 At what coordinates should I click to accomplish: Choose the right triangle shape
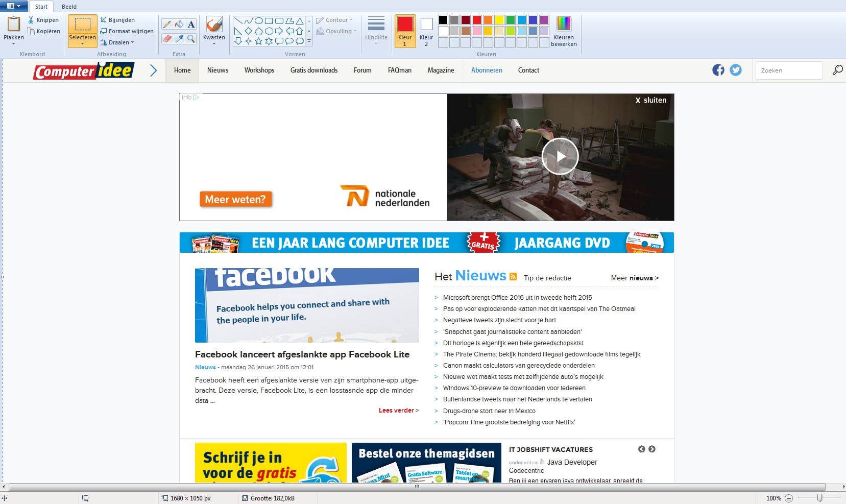[238, 31]
